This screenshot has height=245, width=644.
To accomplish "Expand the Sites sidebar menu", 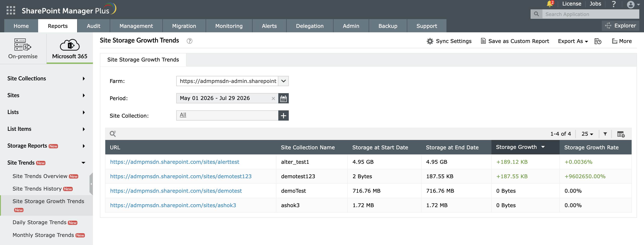I will pos(46,95).
